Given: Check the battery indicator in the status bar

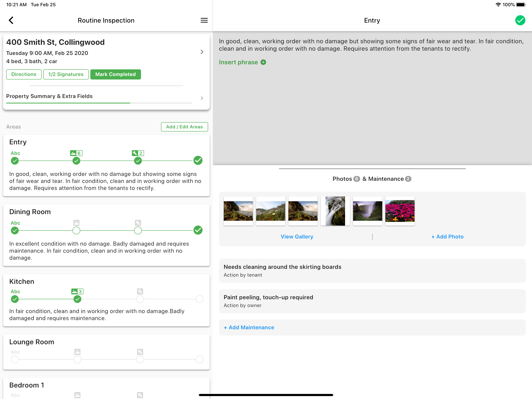Looking at the screenshot, I should click(521, 4).
